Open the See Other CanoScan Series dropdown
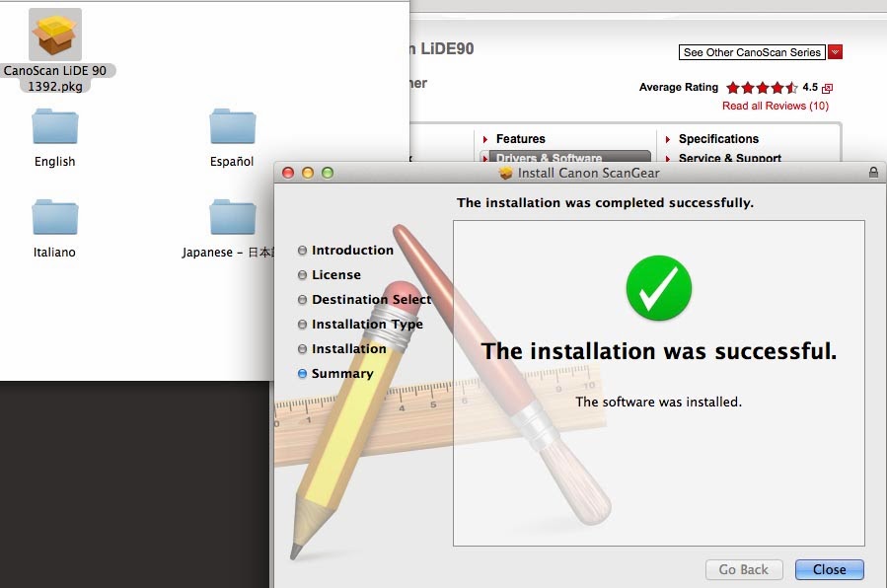Image resolution: width=887 pixels, height=588 pixels. (x=752, y=52)
